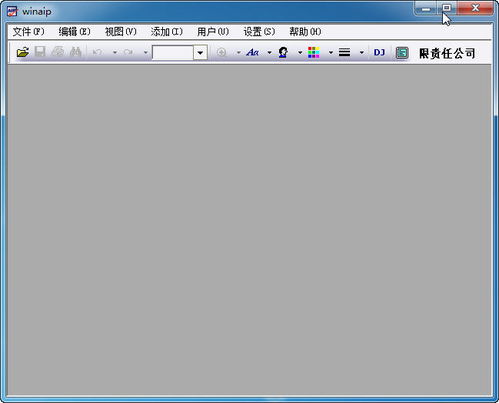The height and width of the screenshot is (403, 499).
Task: Expand the dropdown beside color palette
Action: tap(331, 53)
